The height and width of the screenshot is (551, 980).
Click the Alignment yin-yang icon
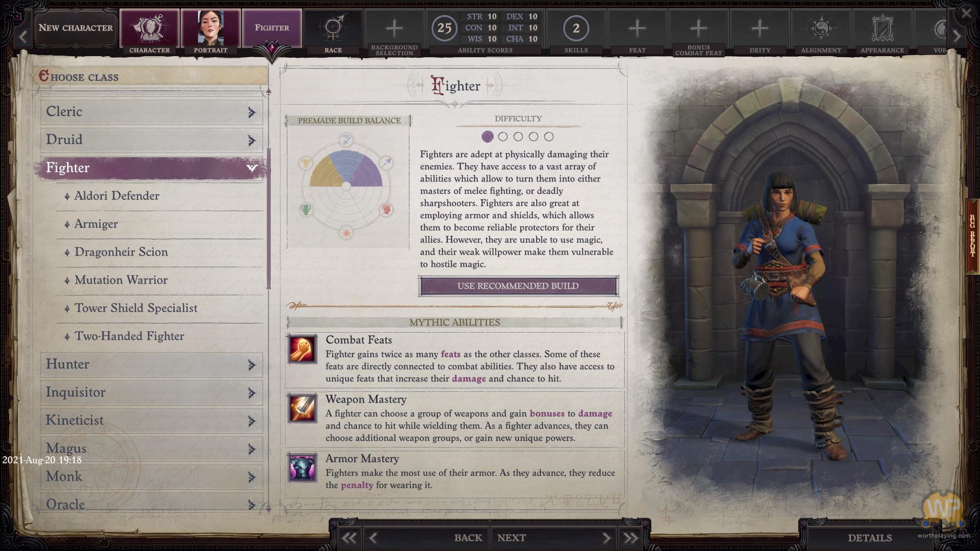click(821, 28)
